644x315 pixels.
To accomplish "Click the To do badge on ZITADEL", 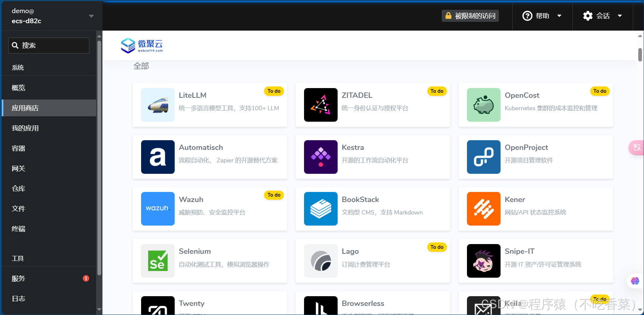I will (x=437, y=91).
